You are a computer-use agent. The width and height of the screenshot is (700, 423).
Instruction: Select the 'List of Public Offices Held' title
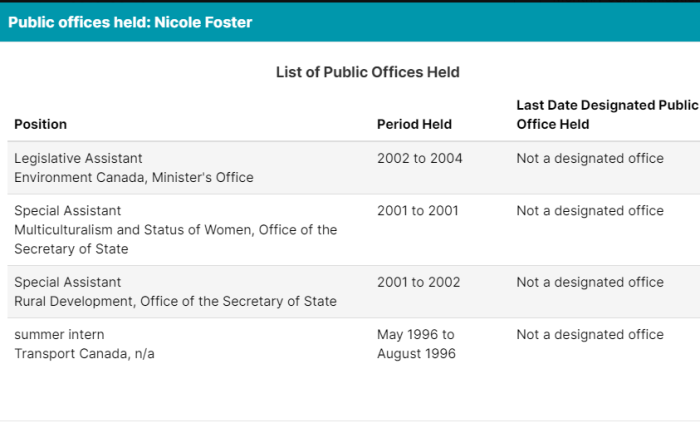coord(367,72)
